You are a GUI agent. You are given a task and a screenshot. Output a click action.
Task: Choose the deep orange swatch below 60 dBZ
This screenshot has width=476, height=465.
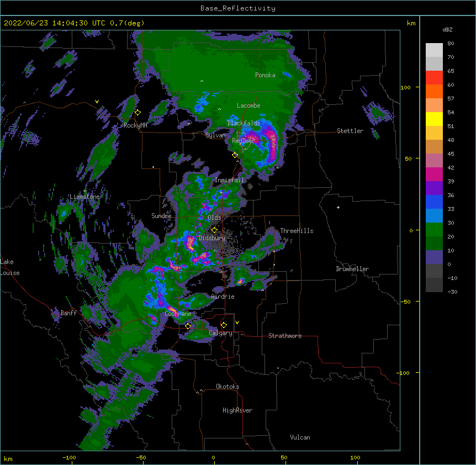[x=434, y=91]
